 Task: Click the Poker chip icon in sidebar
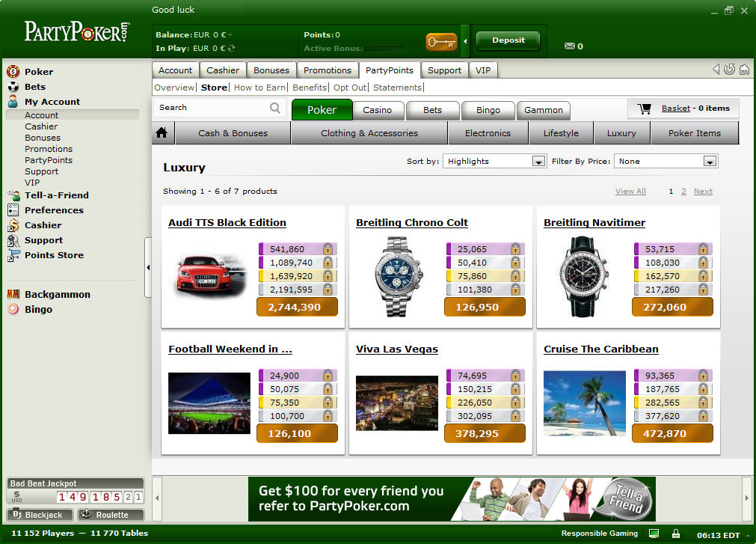[13, 71]
